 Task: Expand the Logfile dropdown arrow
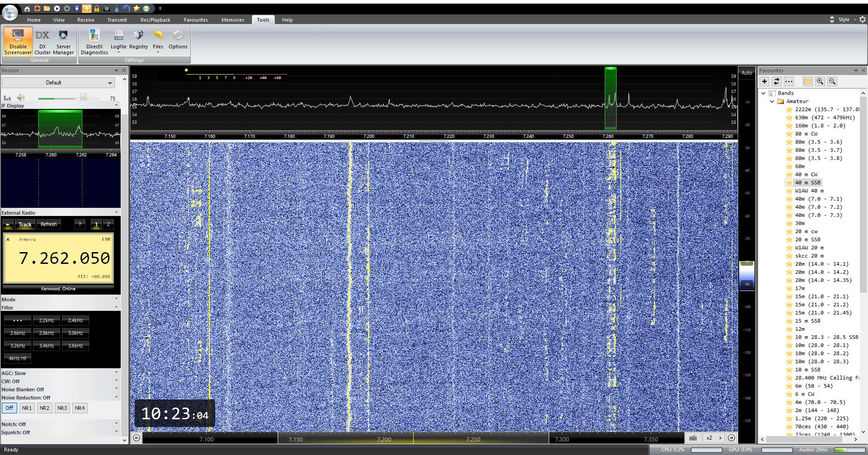pos(118,52)
